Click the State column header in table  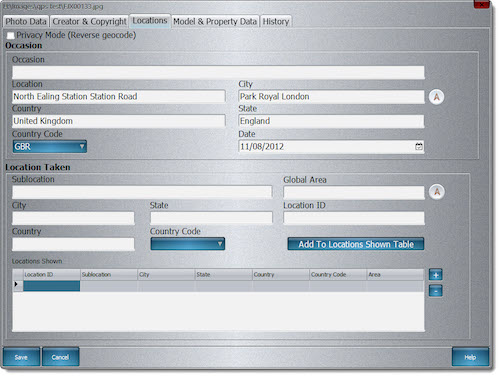tap(224, 275)
